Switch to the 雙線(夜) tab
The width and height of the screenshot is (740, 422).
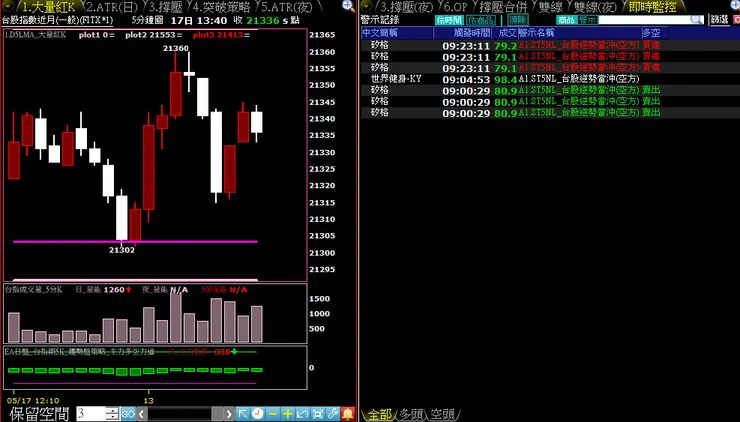[595, 7]
